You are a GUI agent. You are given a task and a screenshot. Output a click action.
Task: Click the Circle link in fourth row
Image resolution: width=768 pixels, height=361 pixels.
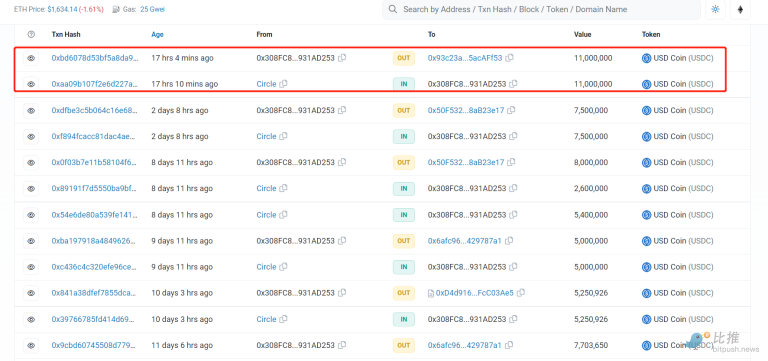266,136
